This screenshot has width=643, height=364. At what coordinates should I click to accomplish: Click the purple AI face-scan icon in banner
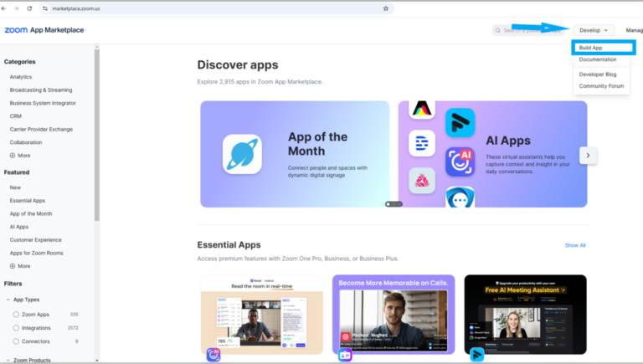460,161
